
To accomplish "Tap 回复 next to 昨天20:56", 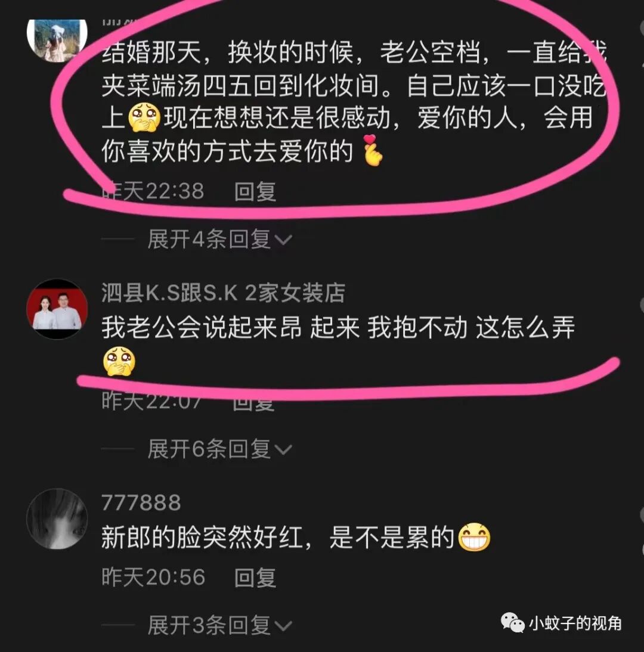I will pos(255,578).
